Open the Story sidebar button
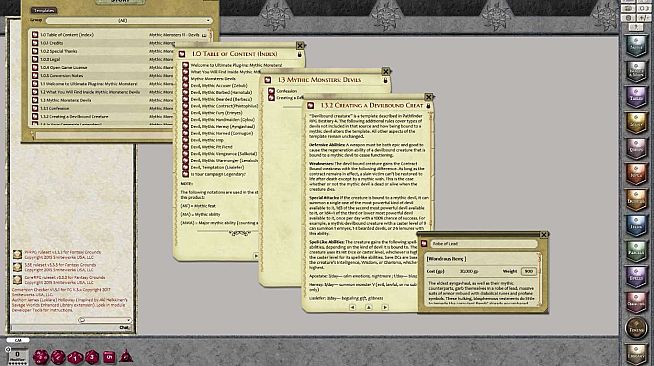 tap(636, 123)
